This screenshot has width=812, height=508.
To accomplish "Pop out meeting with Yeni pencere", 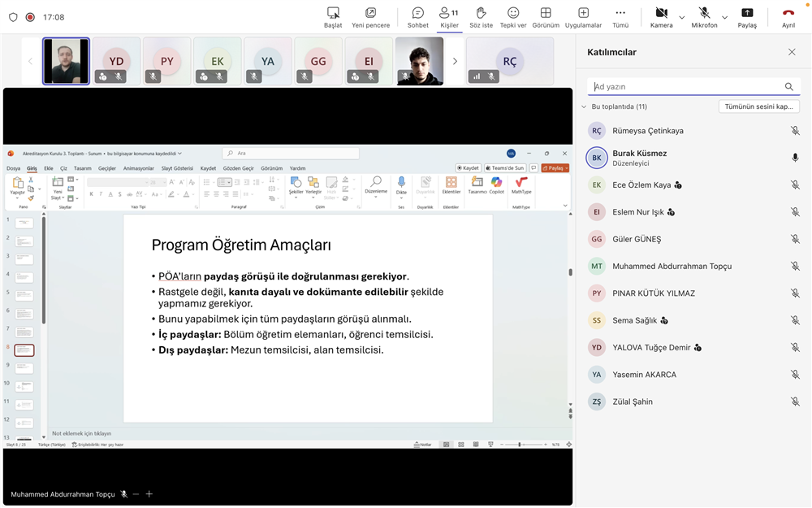I will 370,14.
